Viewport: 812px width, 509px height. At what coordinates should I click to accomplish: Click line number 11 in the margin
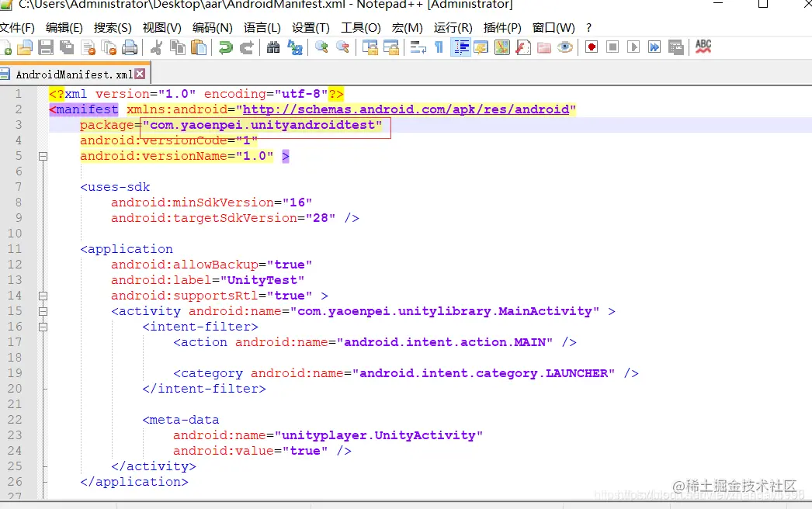click(15, 249)
